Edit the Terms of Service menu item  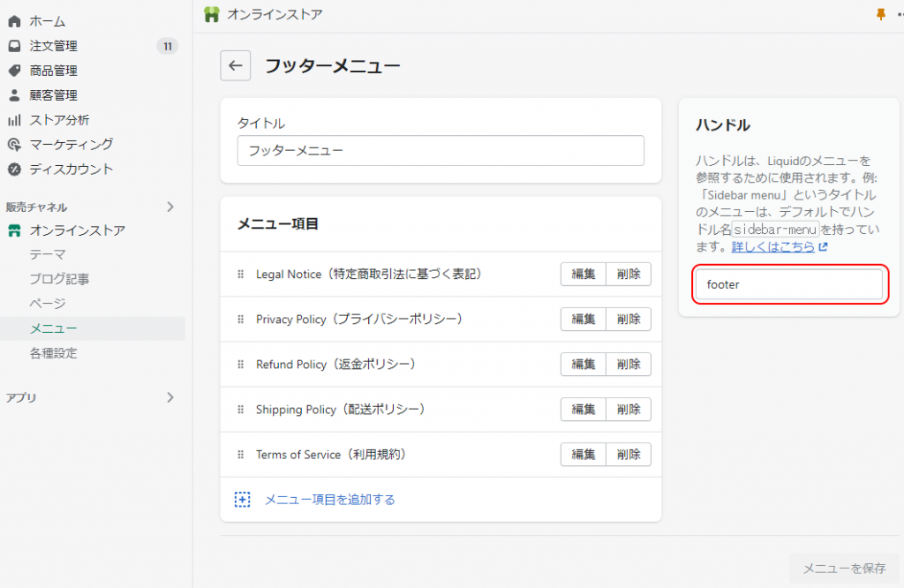pyautogui.click(x=584, y=455)
